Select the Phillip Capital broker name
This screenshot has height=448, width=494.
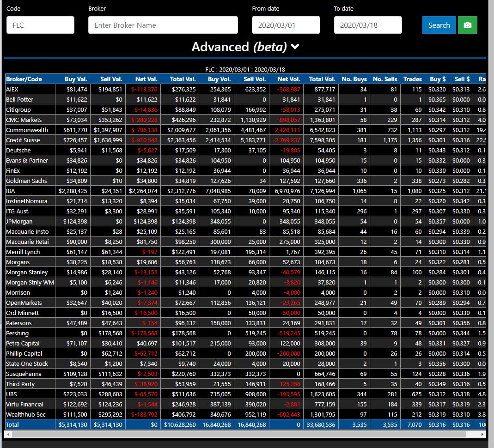click(x=24, y=354)
